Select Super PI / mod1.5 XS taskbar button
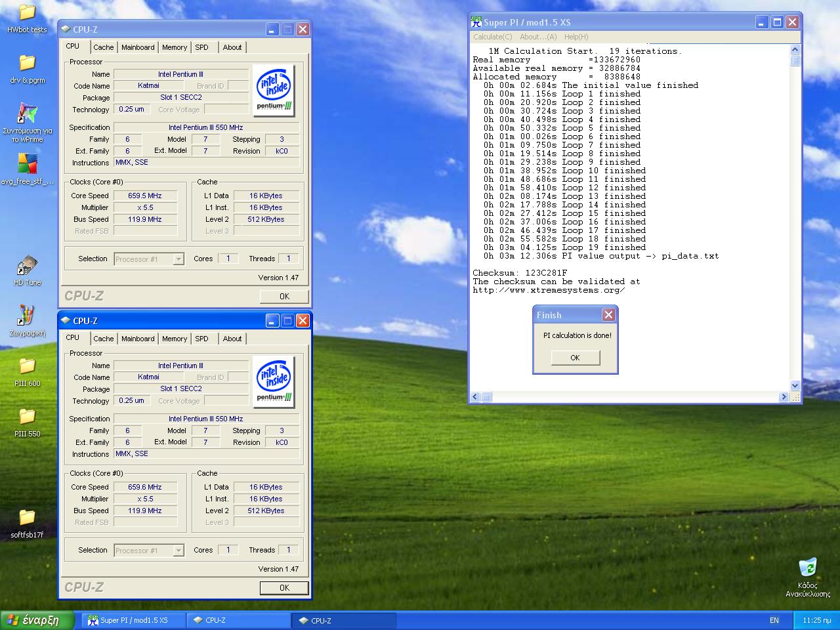 coord(134,620)
